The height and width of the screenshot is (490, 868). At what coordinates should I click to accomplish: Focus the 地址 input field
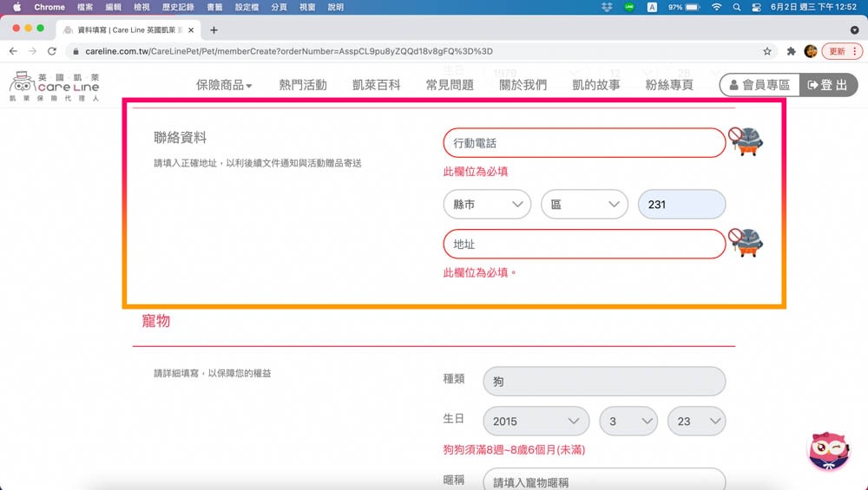(584, 244)
